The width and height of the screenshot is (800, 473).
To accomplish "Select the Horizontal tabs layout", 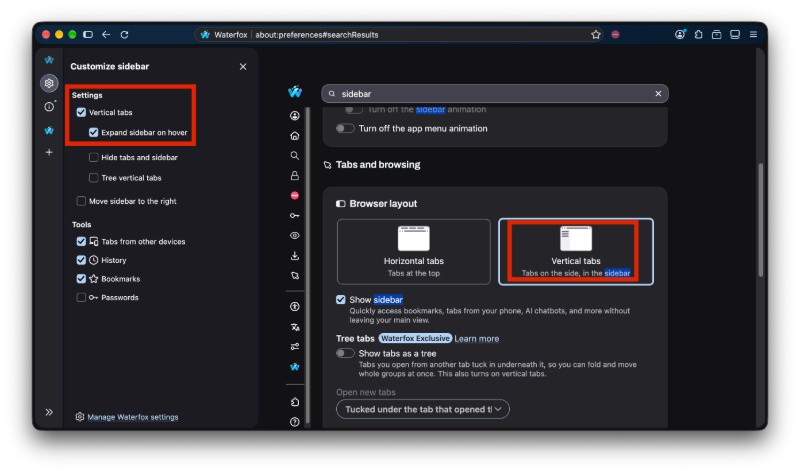I will click(x=414, y=252).
